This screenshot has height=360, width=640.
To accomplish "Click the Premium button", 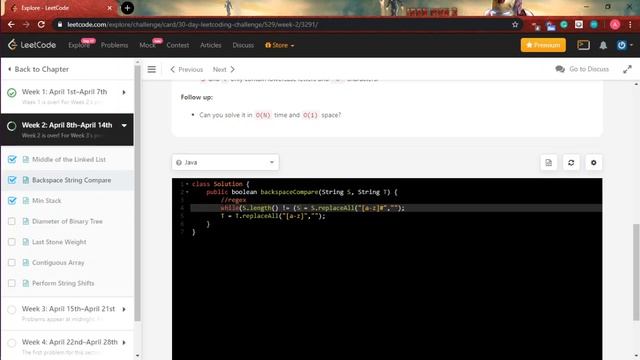I will (x=543, y=45).
